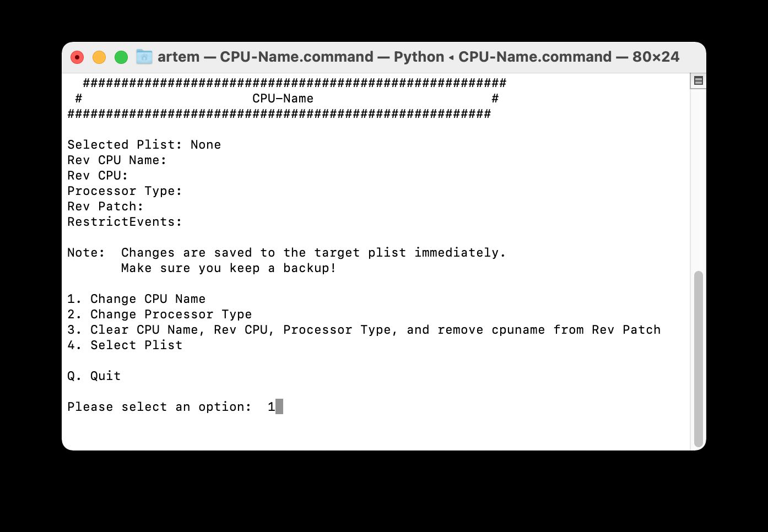Zoom the window with the green button
This screenshot has height=532, width=768.
(x=121, y=57)
